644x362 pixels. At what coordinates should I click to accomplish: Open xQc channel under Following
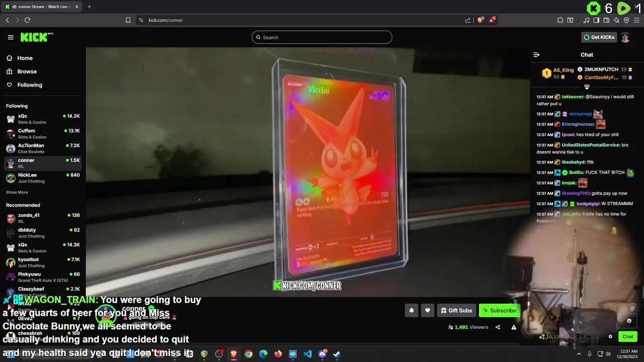tap(43, 119)
